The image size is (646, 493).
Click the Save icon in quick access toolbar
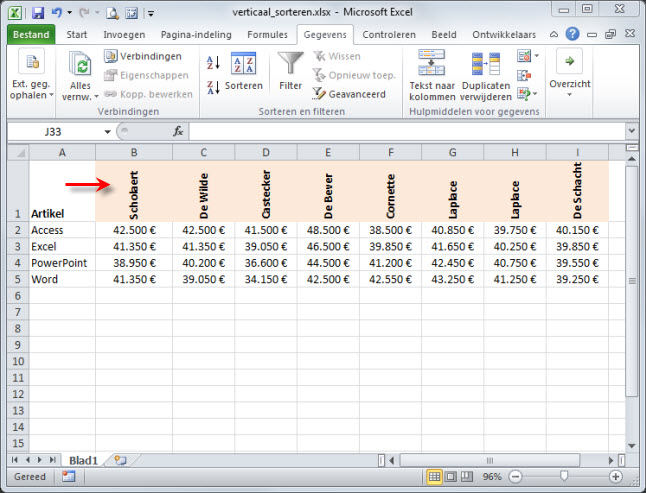click(38, 13)
